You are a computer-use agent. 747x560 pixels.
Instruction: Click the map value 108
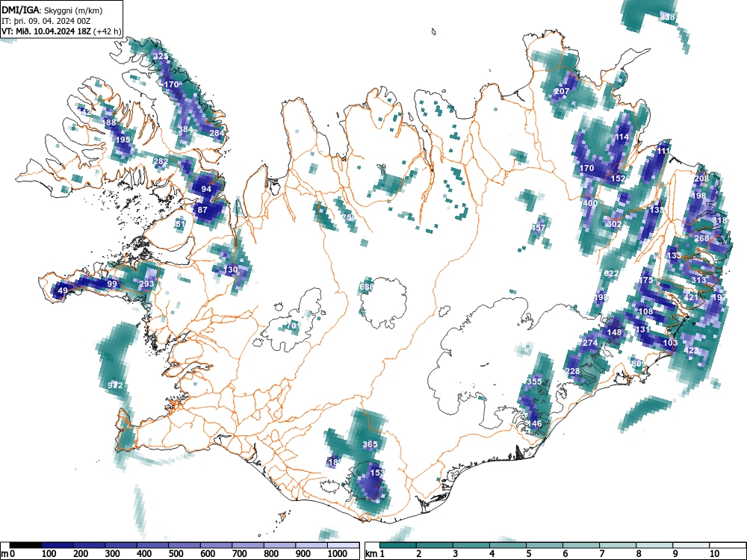(645, 311)
